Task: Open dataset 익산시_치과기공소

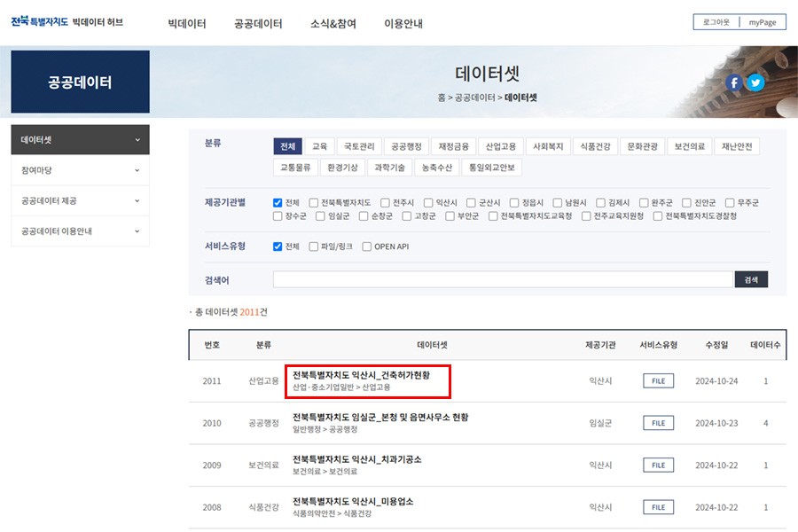Action: (x=356, y=459)
